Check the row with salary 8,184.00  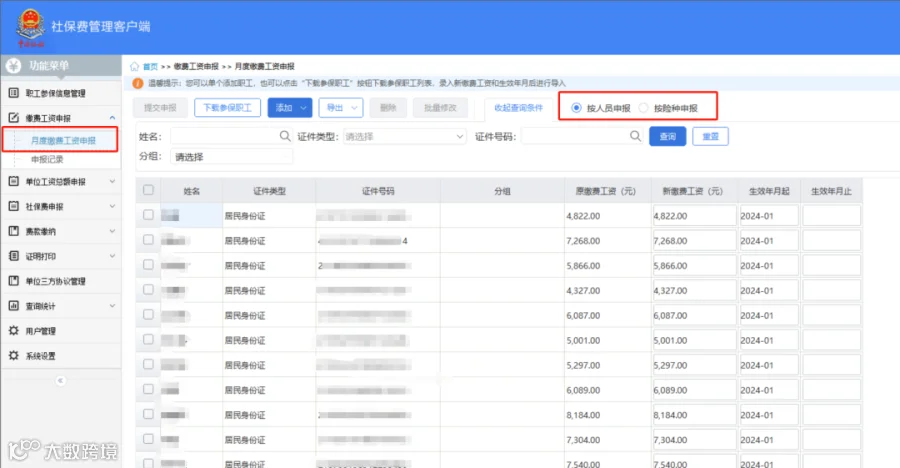tap(148, 414)
